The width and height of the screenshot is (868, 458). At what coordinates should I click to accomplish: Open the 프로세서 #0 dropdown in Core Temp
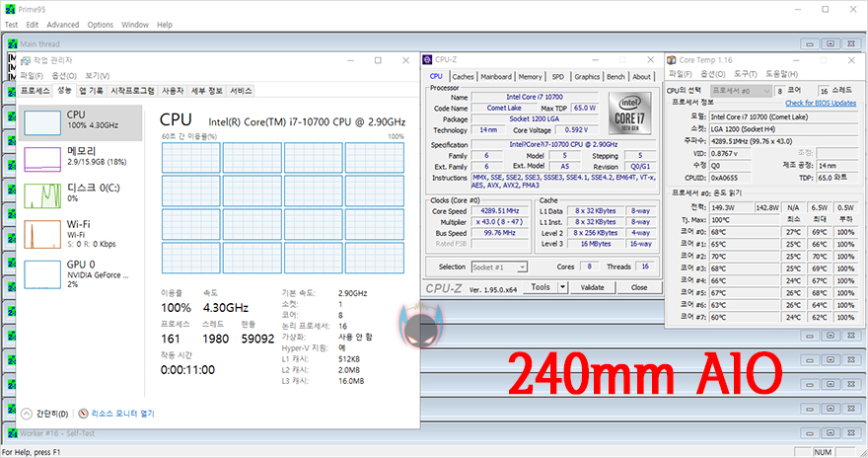(x=741, y=91)
